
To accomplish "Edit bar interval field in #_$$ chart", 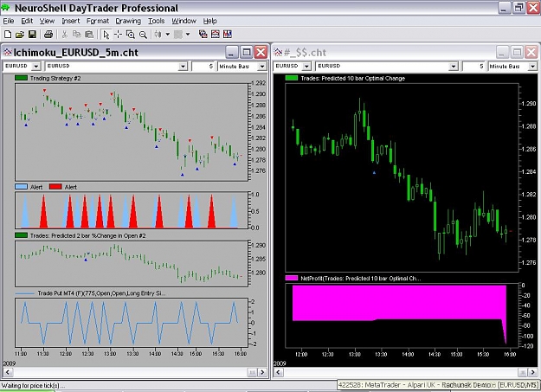I will 474,66.
